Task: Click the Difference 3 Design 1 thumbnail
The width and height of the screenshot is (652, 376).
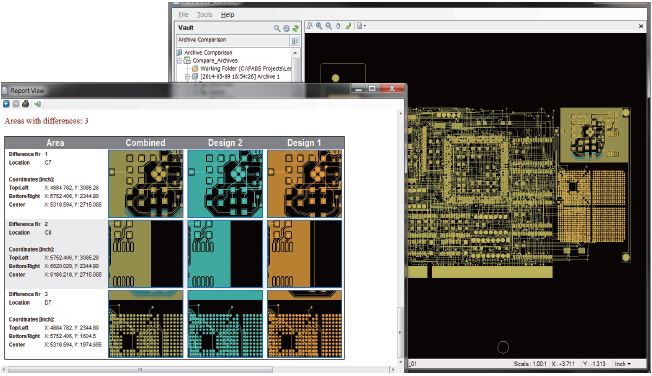Action: [x=305, y=324]
